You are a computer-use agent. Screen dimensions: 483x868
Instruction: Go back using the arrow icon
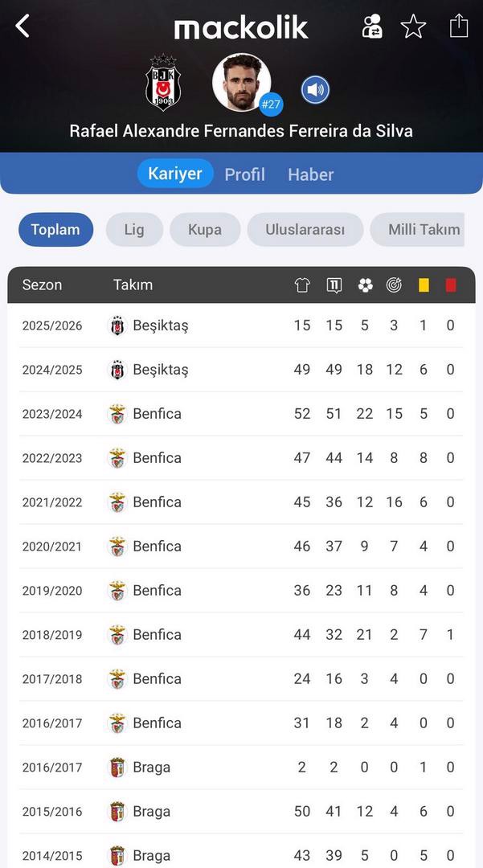tap(23, 27)
